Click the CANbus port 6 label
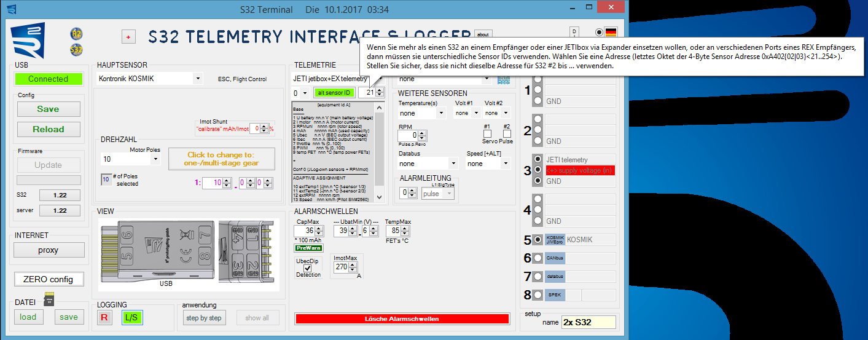The width and height of the screenshot is (868, 340). pos(555,258)
